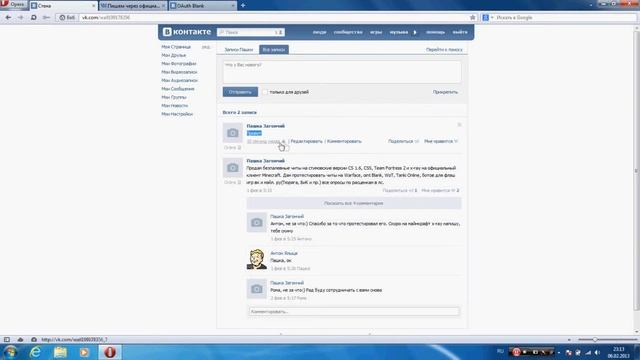This screenshot has height=360, width=640.
Task: Click the 'Что у Вас нового?' post field
Action: pyautogui.click(x=342, y=72)
